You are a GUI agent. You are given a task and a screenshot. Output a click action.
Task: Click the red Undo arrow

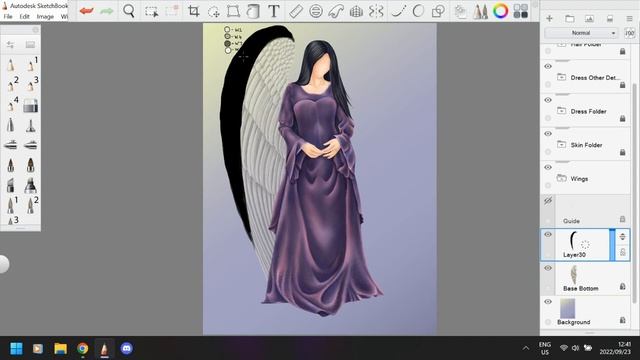tap(87, 11)
